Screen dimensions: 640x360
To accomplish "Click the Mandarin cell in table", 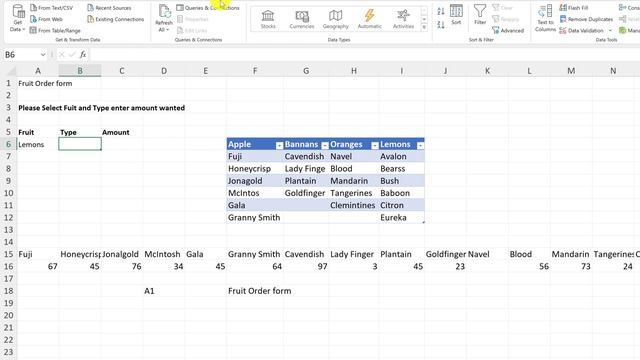I will [x=353, y=181].
